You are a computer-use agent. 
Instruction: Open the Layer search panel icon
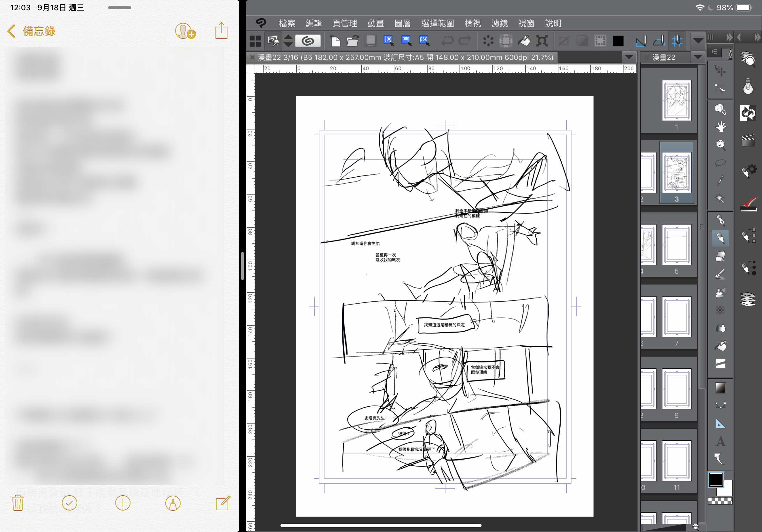(748, 59)
